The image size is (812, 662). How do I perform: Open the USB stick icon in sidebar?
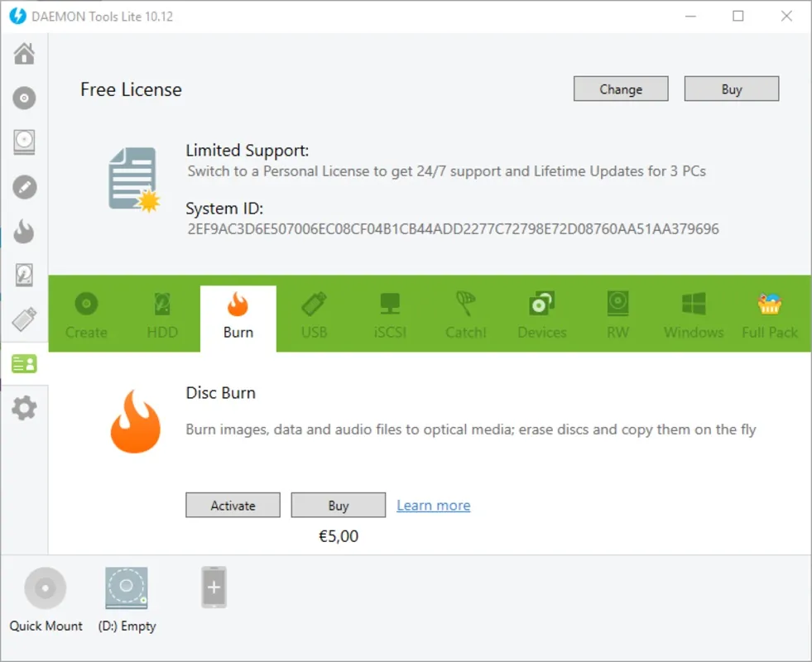24,319
